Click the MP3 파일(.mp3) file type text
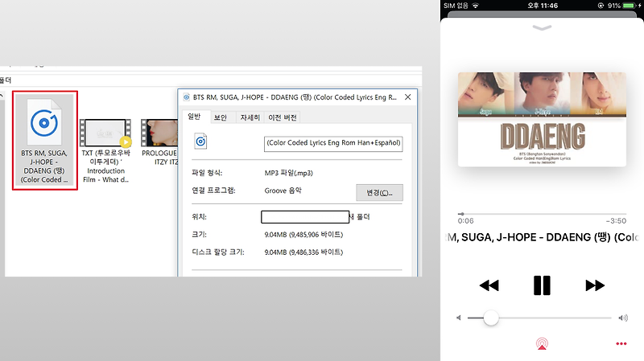 (x=289, y=173)
